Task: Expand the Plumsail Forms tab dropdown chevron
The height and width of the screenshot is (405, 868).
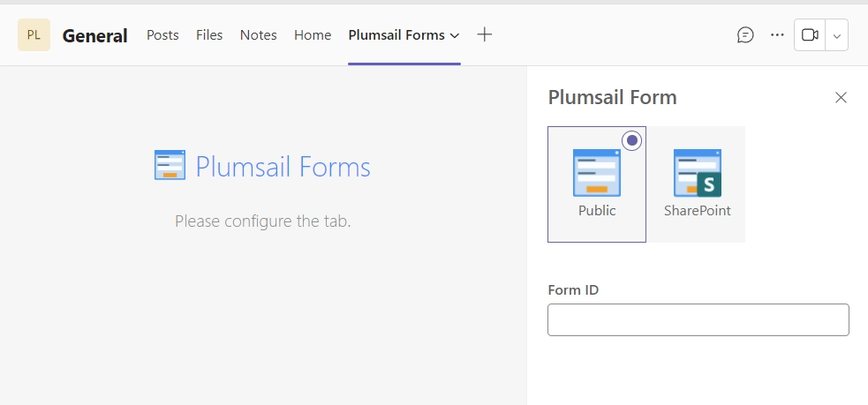Action: [x=455, y=36]
